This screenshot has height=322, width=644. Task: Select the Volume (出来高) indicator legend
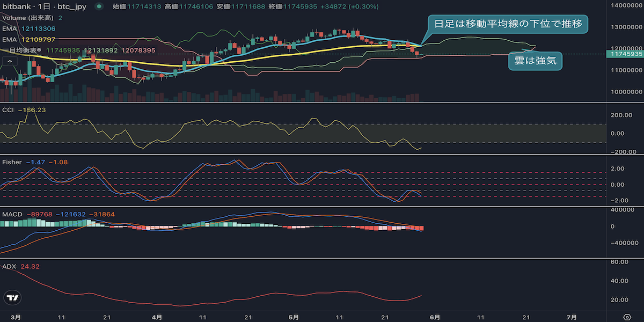click(x=33, y=18)
